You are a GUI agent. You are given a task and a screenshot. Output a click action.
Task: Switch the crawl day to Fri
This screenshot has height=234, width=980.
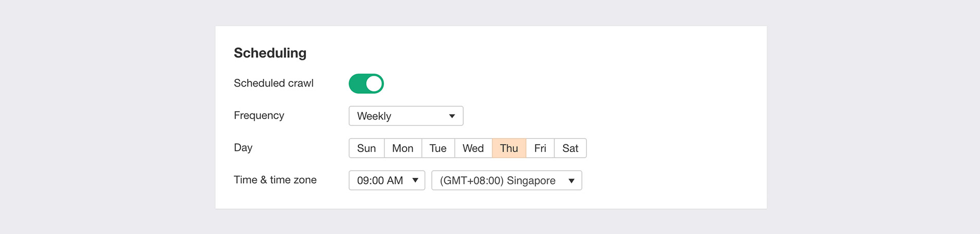tap(540, 148)
